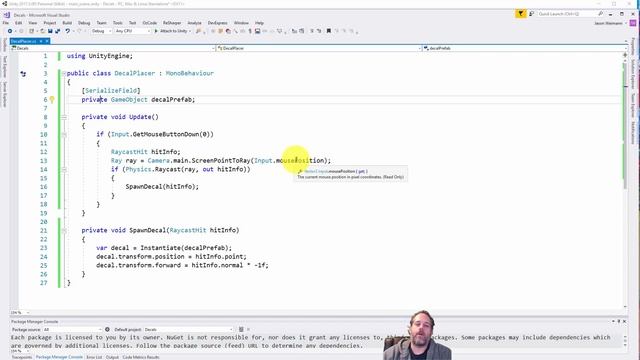Open the decalPrefab member navigation dropdown
Image resolution: width=640 pixels, height=360 pixels.
pos(524,48)
